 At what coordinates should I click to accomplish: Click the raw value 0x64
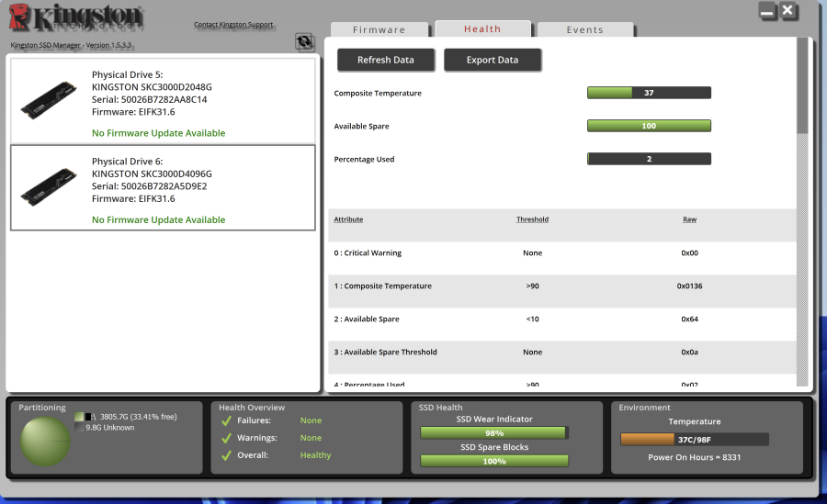(689, 319)
